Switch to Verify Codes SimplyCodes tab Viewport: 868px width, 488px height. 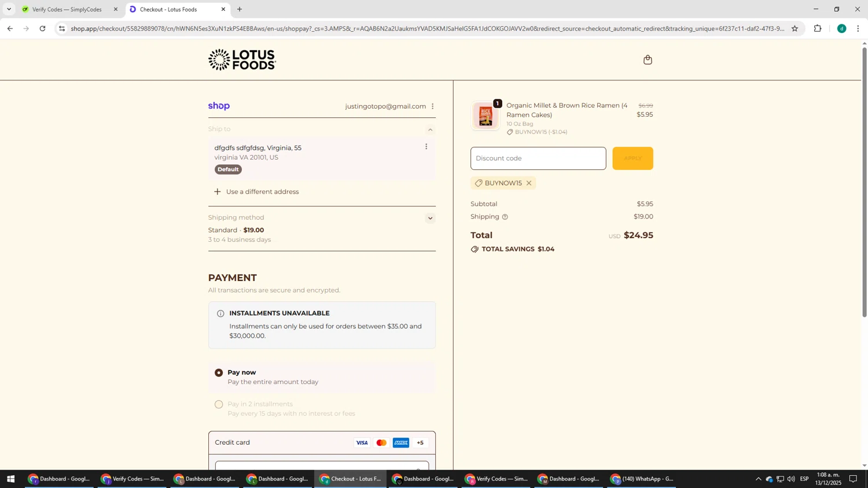click(67, 9)
